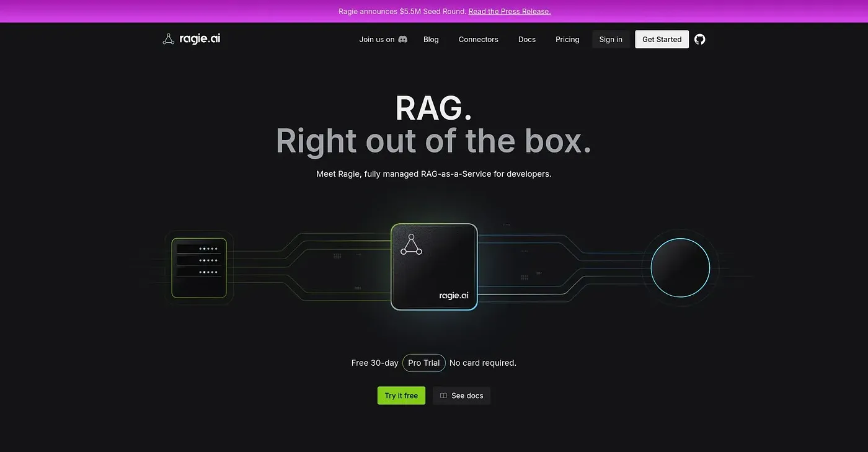Image resolution: width=868 pixels, height=452 pixels.
Task: Click the Get Started button
Action: click(x=662, y=39)
